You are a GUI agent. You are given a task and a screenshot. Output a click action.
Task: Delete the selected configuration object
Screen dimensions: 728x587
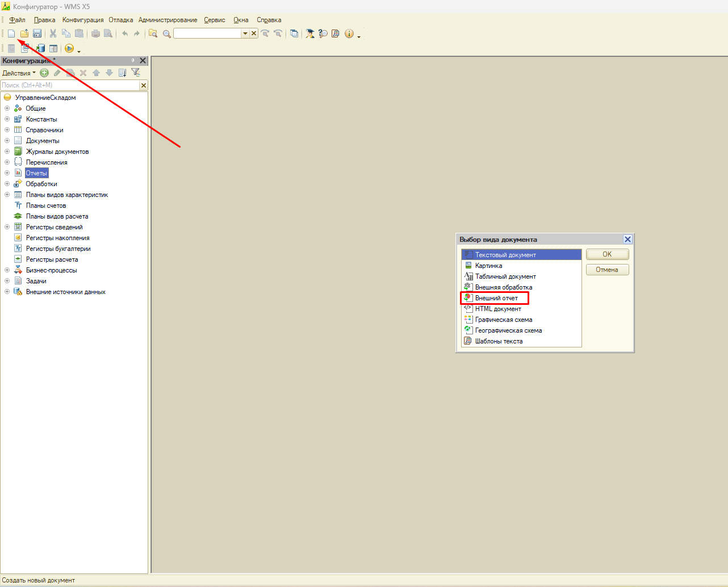[x=83, y=73]
